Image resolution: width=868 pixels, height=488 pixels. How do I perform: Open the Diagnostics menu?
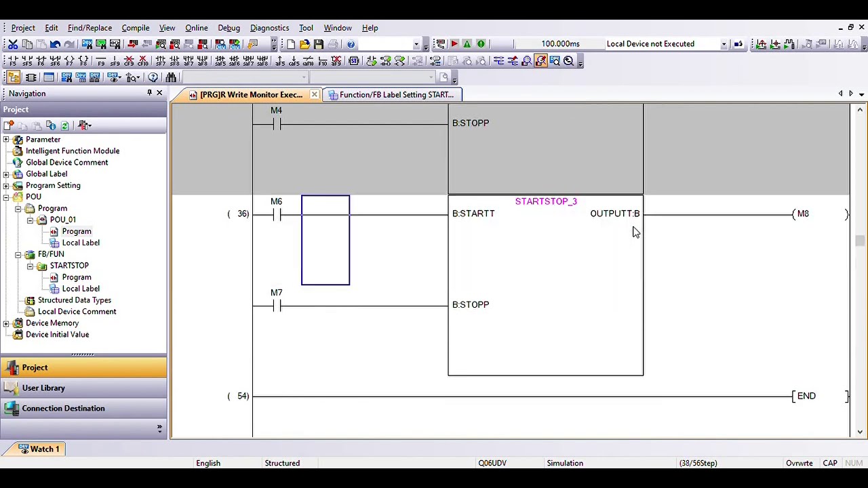pyautogui.click(x=269, y=28)
